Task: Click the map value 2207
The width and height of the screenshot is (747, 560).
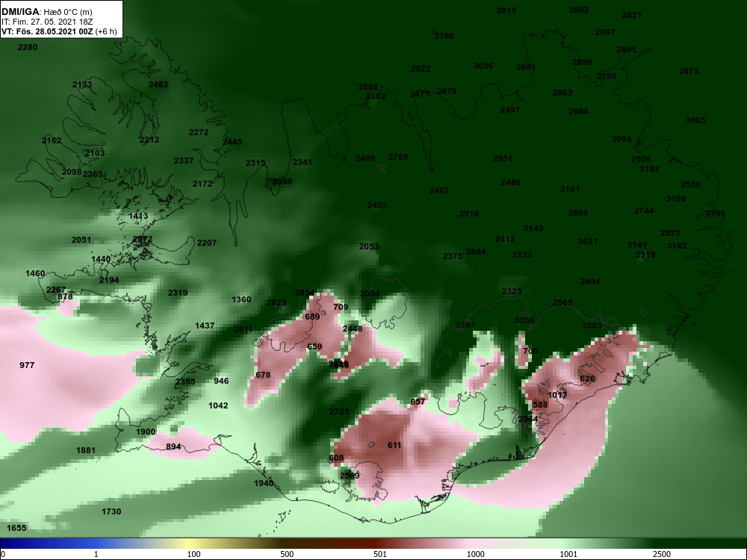Action: [207, 243]
